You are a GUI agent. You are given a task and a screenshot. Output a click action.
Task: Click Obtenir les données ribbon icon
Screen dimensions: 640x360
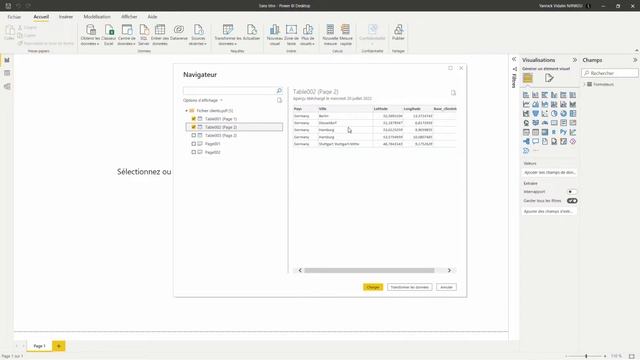click(91, 30)
